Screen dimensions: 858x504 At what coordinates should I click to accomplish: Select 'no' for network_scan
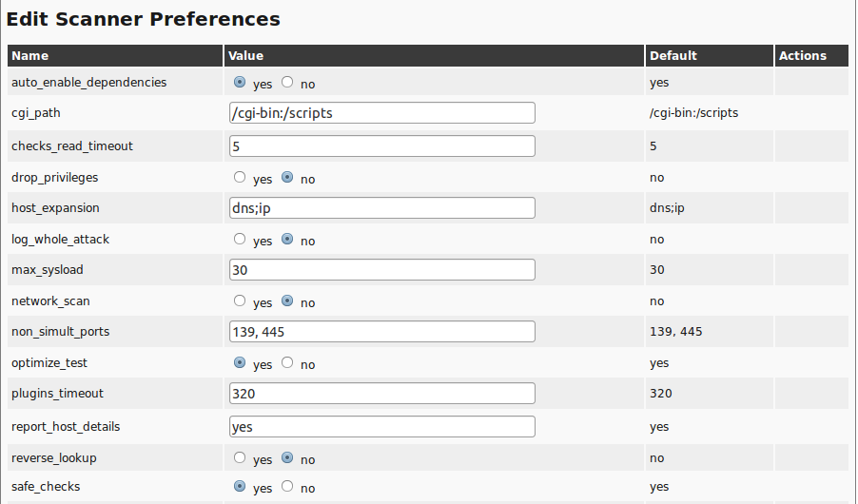(x=287, y=301)
